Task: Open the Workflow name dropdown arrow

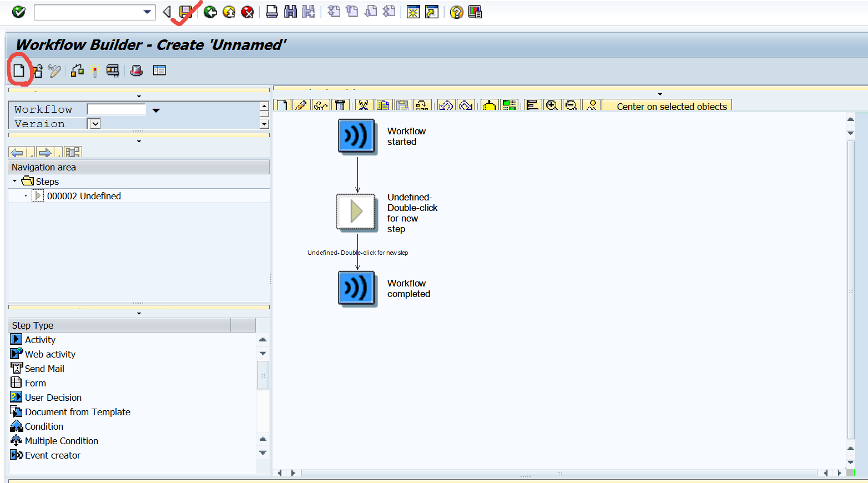Action: (x=155, y=110)
